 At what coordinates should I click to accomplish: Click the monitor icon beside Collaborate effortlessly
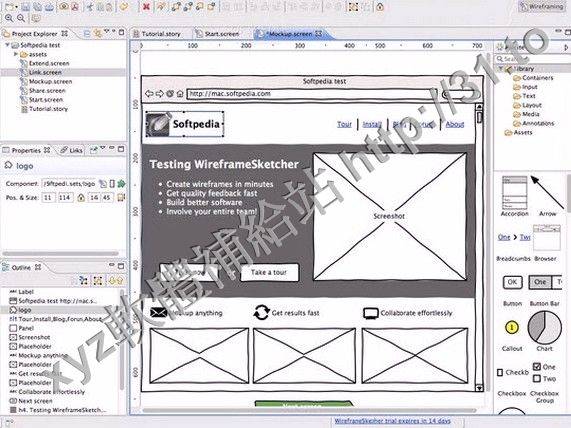(x=371, y=313)
